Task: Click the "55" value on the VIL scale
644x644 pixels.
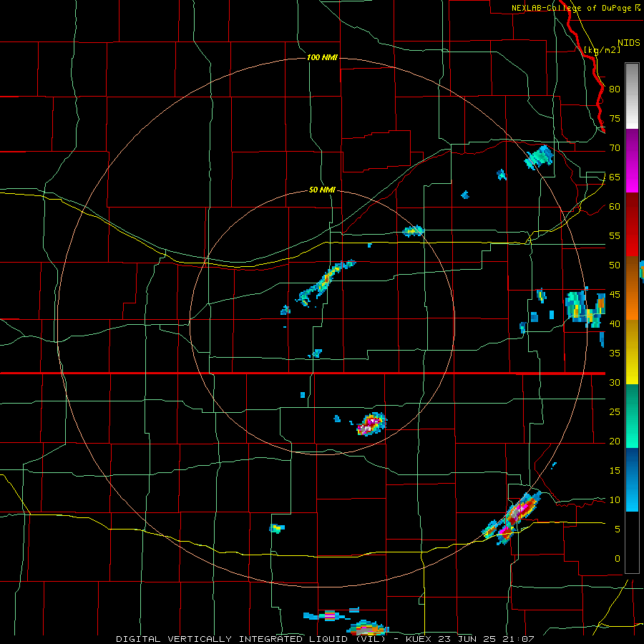Action: click(x=615, y=235)
